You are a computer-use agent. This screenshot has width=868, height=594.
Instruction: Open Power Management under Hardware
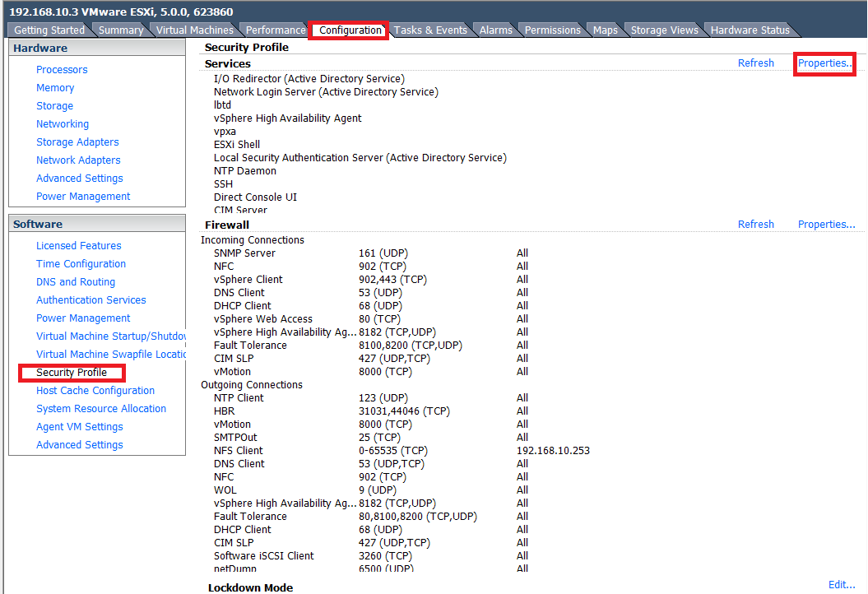pyautogui.click(x=83, y=197)
